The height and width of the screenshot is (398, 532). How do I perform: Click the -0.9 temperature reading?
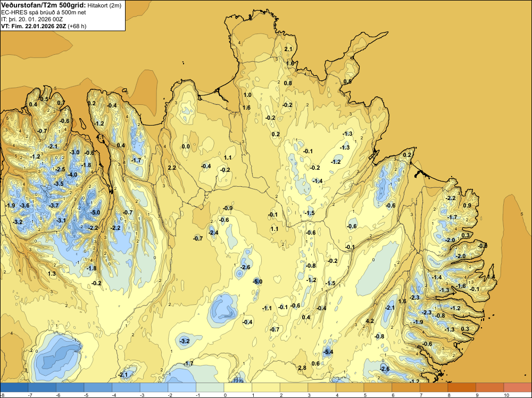click(228, 209)
